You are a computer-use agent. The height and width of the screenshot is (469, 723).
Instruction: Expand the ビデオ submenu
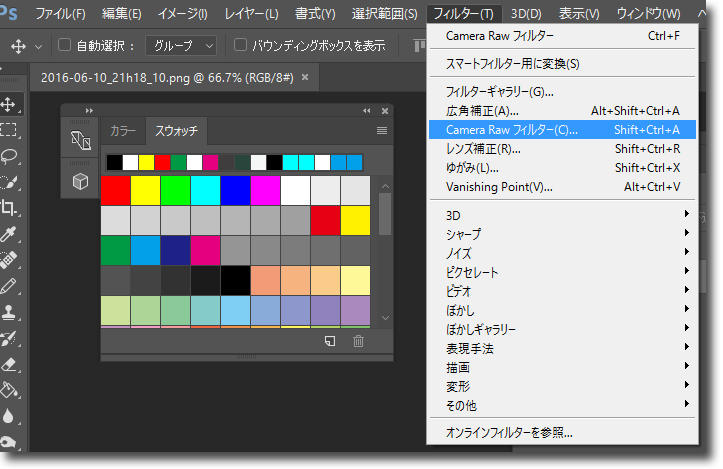(x=562, y=291)
